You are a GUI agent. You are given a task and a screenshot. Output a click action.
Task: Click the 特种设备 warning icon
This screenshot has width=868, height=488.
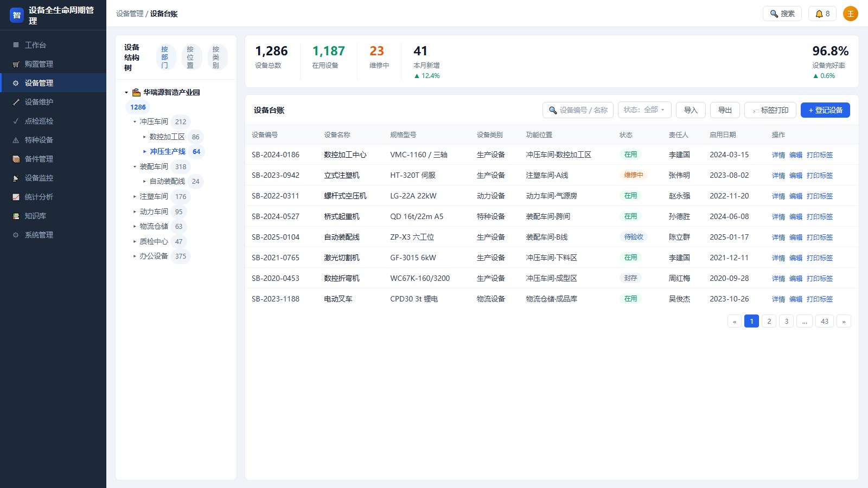pyautogui.click(x=16, y=140)
